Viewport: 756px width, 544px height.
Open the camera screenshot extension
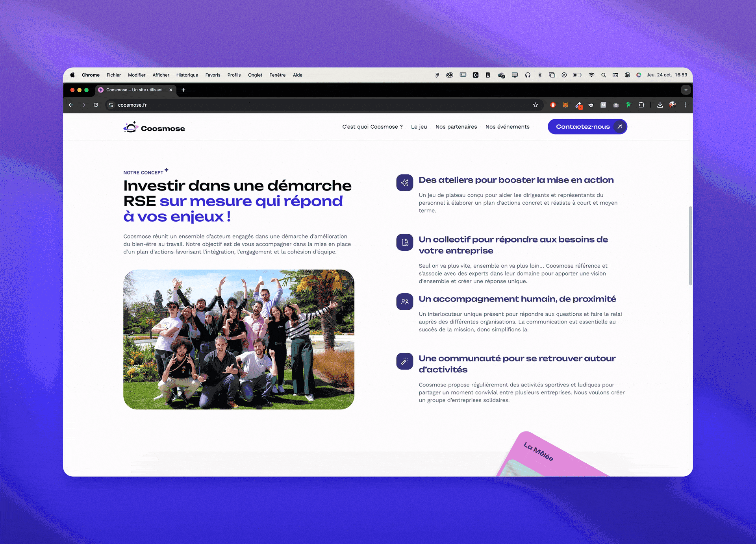pos(616,105)
